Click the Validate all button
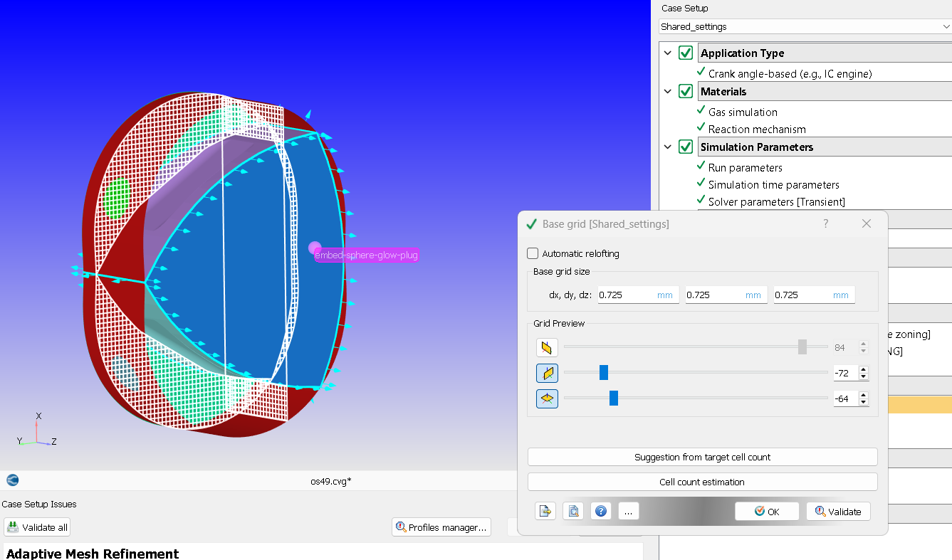Image resolution: width=952 pixels, height=560 pixels. click(x=37, y=527)
